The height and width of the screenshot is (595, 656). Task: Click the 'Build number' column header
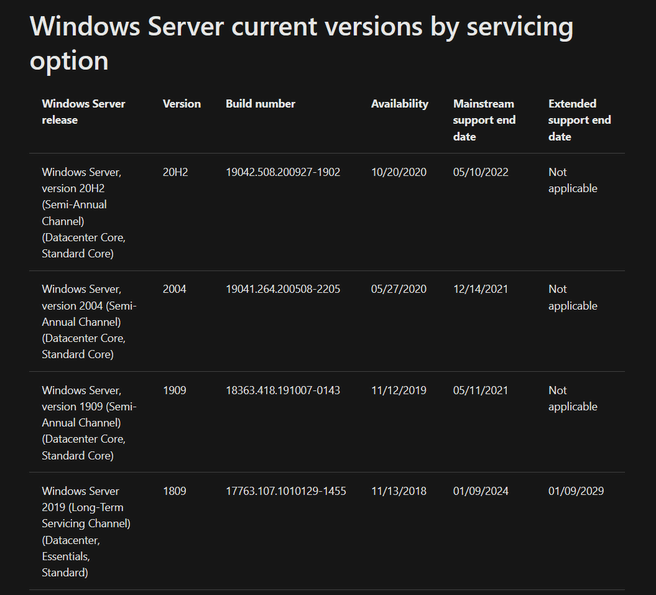click(x=260, y=104)
